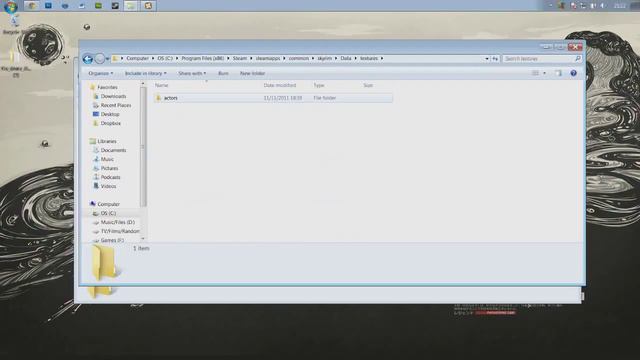Select the TV/Films/Random drive
Image resolution: width=640 pixels, height=360 pixels.
[120, 231]
